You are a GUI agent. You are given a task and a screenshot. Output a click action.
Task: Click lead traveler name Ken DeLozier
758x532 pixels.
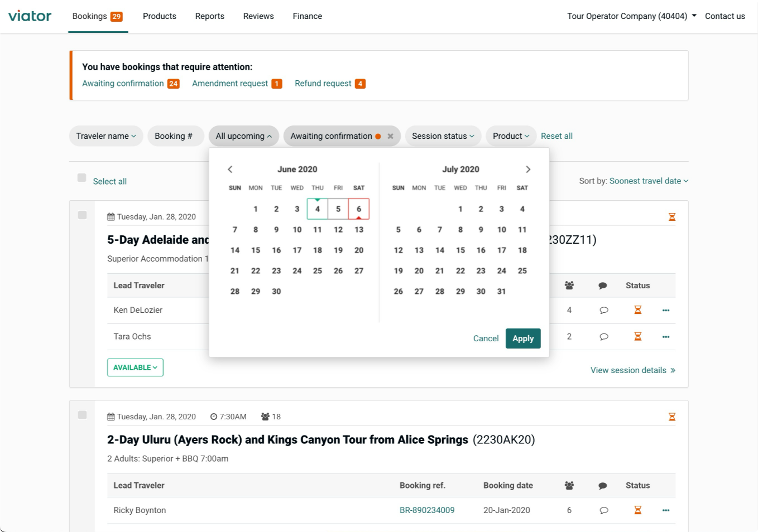pos(138,310)
